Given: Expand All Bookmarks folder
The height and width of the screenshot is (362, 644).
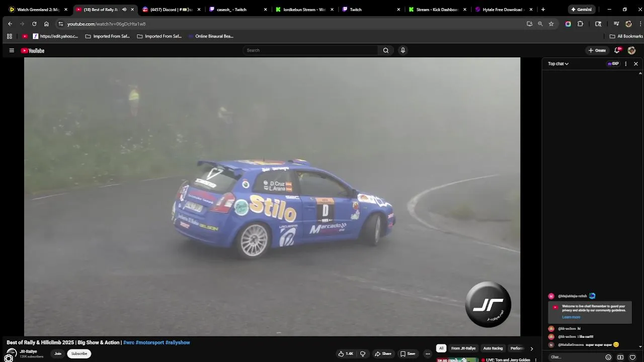Looking at the screenshot, I should (x=626, y=36).
